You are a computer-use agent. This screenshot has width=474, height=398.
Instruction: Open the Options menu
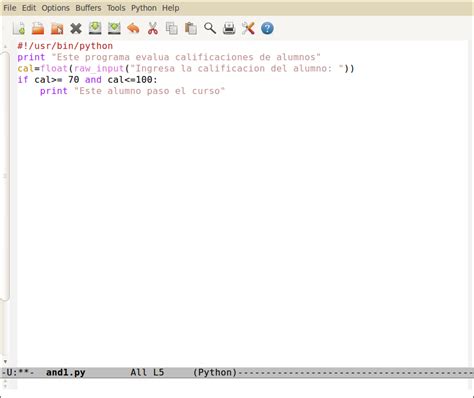point(55,8)
